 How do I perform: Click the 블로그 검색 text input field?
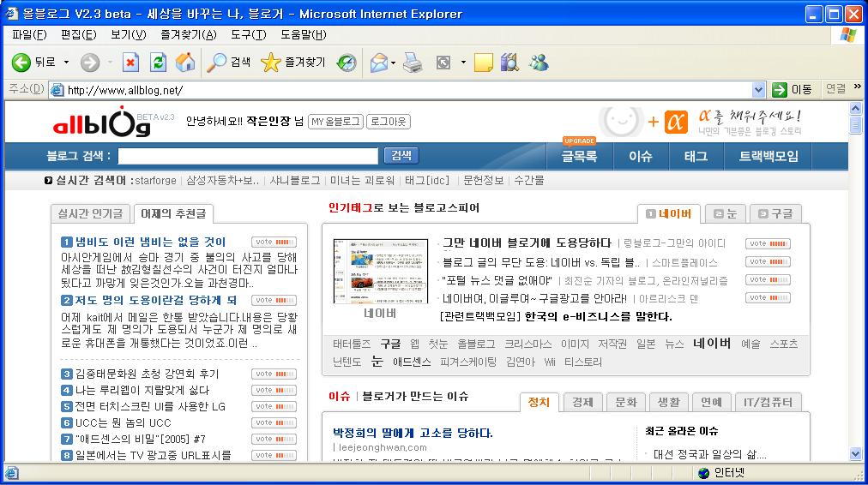[x=248, y=156]
